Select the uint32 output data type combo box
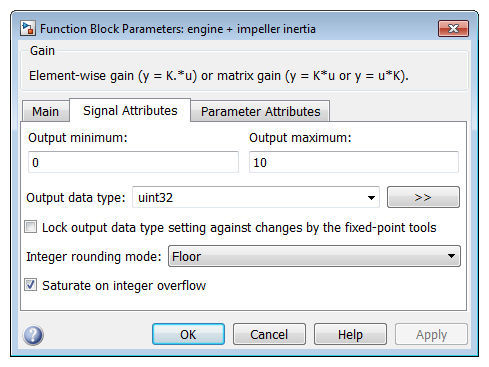The width and height of the screenshot is (489, 367). (256, 197)
